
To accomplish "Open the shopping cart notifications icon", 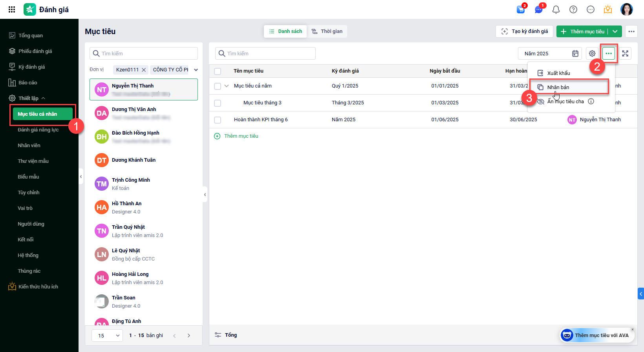I will pyautogui.click(x=521, y=9).
